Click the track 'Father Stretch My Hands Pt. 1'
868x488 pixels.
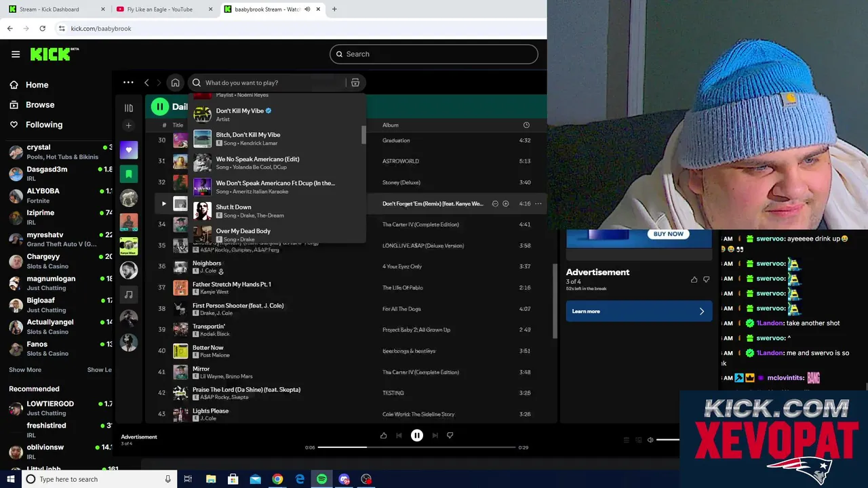click(x=231, y=285)
